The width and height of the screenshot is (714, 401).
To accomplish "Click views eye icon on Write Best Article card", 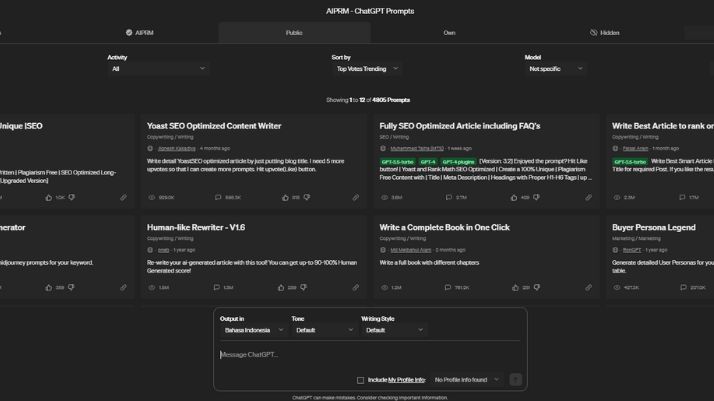I will click(x=617, y=198).
